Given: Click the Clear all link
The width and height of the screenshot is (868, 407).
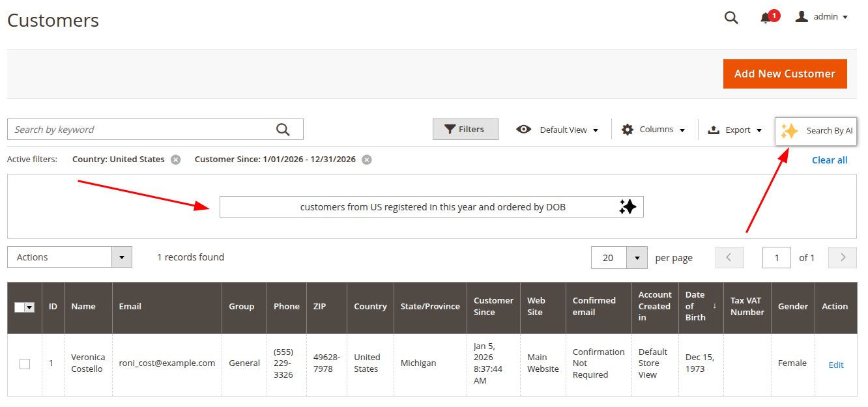Looking at the screenshot, I should pyautogui.click(x=830, y=160).
